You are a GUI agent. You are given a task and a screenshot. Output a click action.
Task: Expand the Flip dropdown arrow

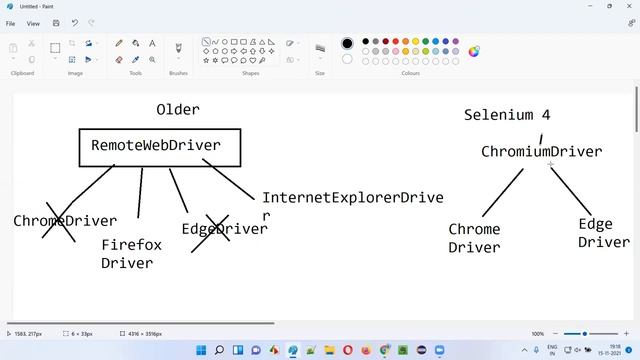tap(97, 60)
